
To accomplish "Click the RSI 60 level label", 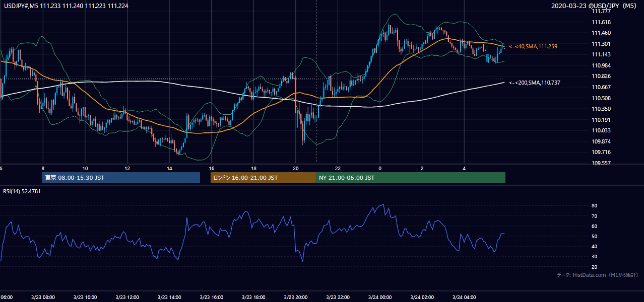I will 594,226.
